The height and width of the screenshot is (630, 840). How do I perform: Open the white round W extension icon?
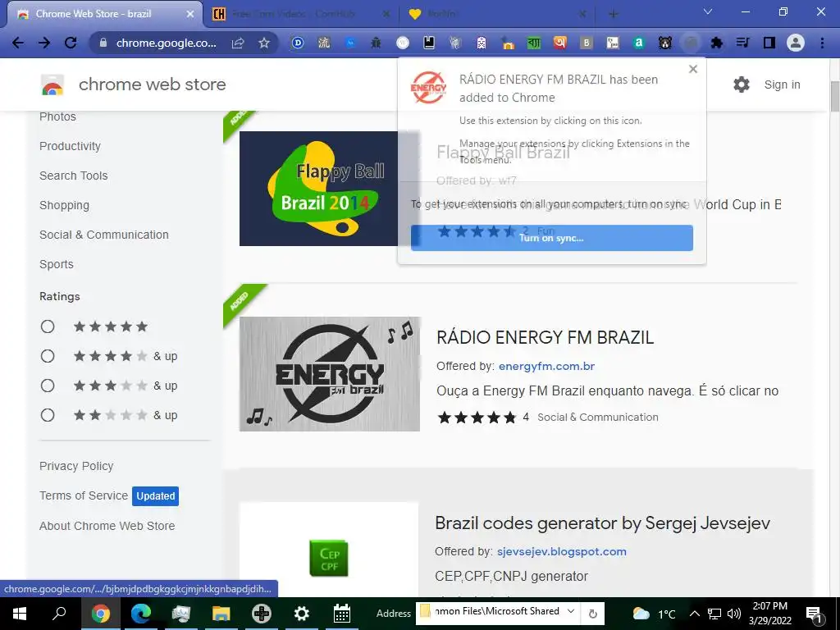[x=402, y=43]
